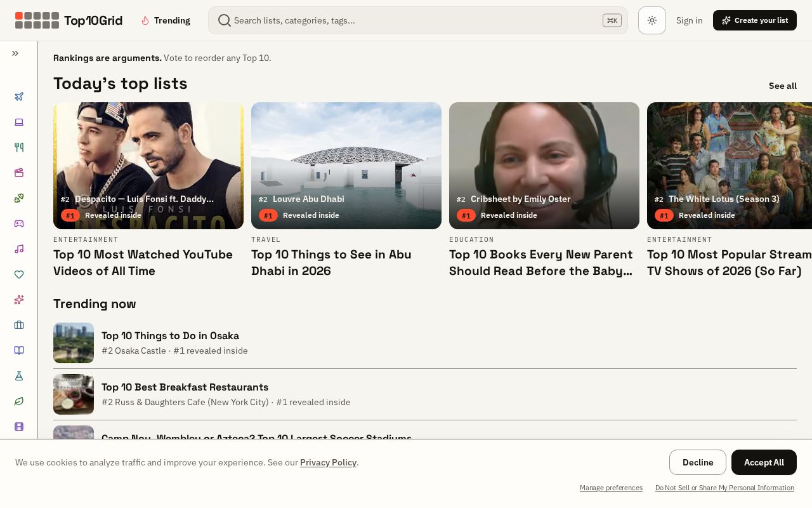Open the airplane travel category in sidebar
This screenshot has width=812, height=508.
19,97
